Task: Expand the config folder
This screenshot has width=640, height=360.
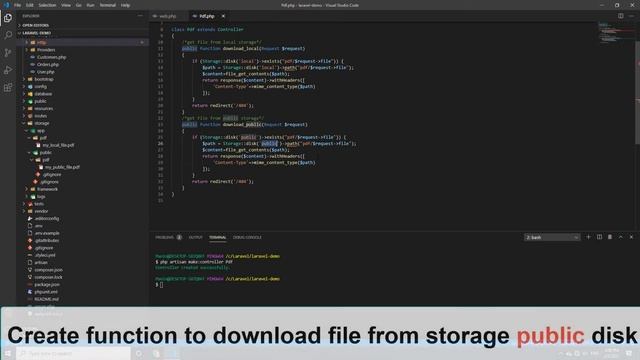Action: click(40, 87)
